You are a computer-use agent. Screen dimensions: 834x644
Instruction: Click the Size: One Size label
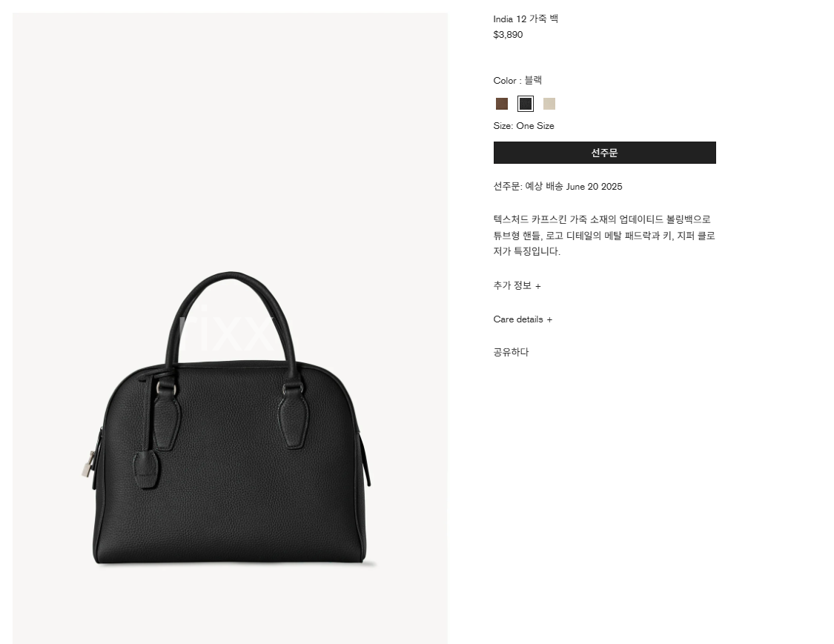pos(524,126)
